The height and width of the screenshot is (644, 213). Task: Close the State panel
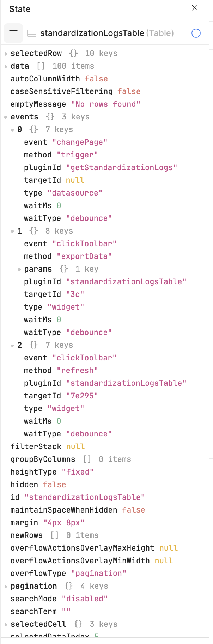195,8
